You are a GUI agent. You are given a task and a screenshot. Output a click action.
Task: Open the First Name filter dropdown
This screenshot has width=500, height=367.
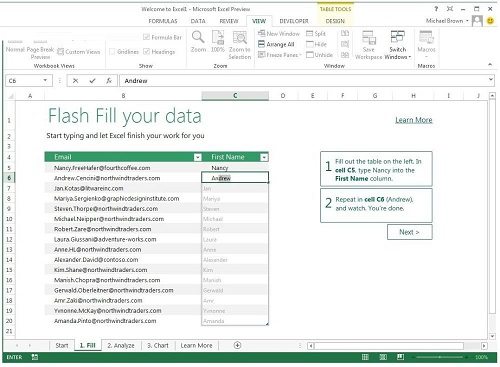pyautogui.click(x=264, y=157)
